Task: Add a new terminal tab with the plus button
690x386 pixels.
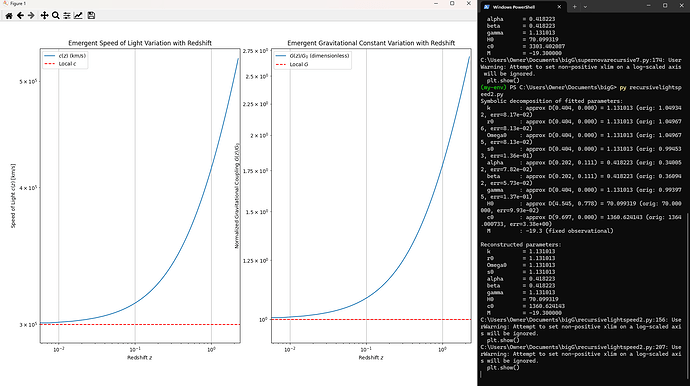Action: 574,7
